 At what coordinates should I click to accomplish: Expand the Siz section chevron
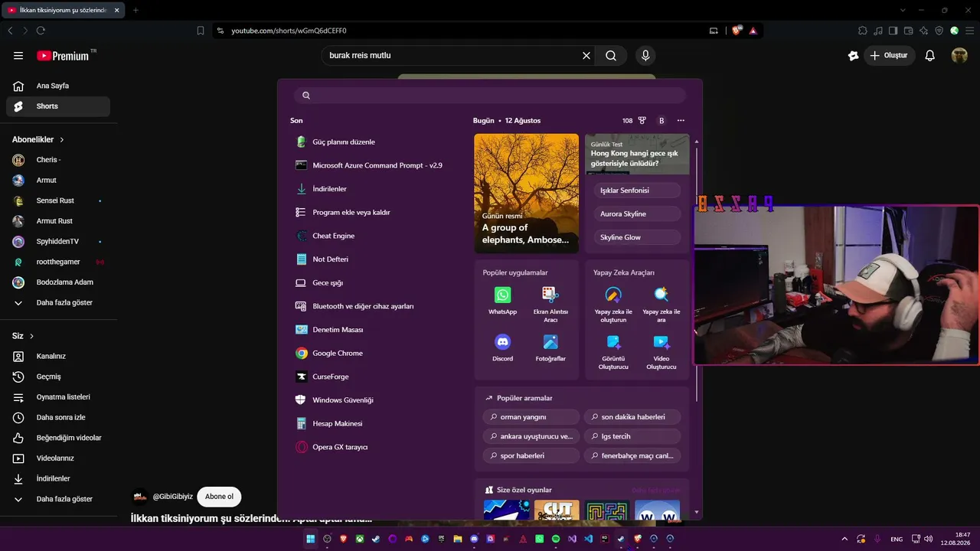pos(31,336)
